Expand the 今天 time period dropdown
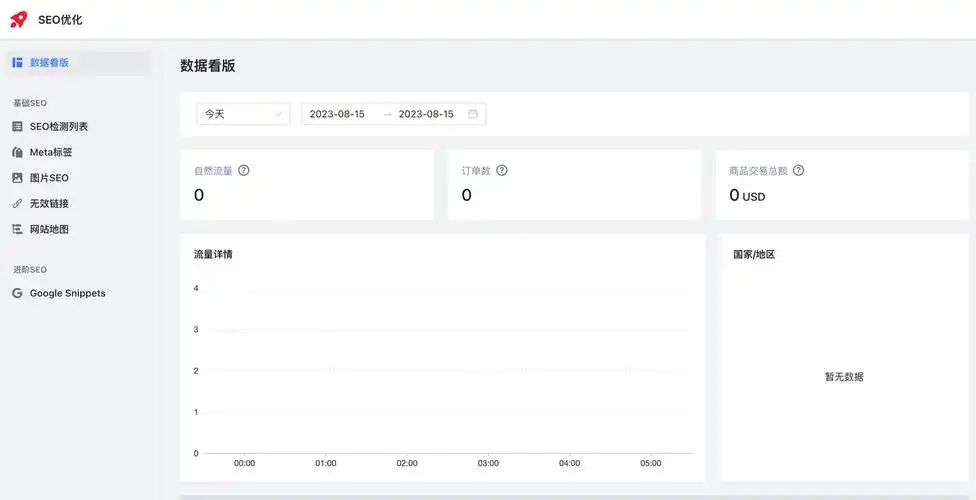 click(x=243, y=114)
